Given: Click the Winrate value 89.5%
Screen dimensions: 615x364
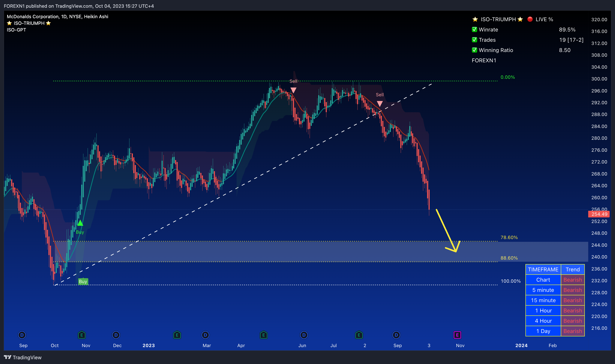Looking at the screenshot, I should coord(567,30).
